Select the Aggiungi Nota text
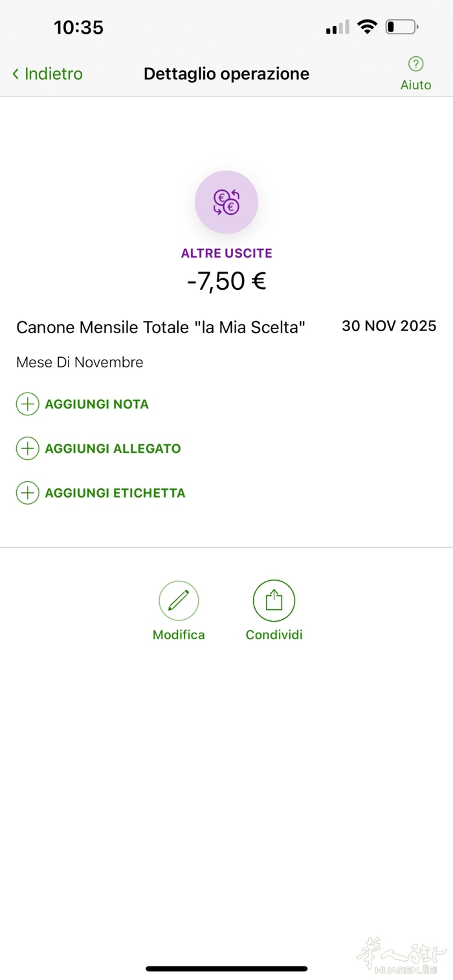Viewport: 453px width, 980px height. pos(96,404)
